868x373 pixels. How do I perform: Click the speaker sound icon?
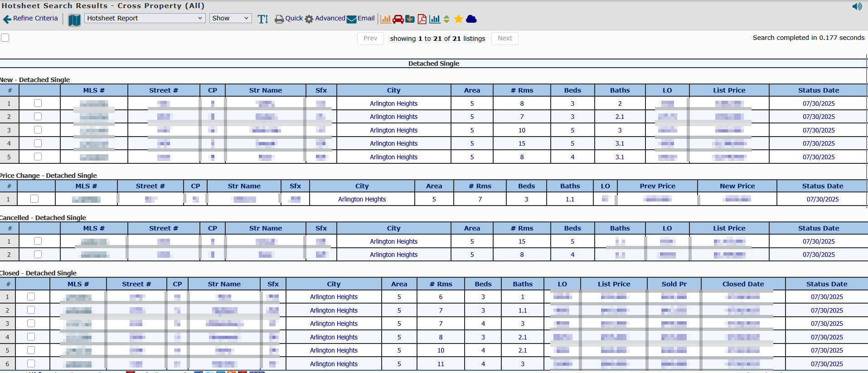[857, 6]
